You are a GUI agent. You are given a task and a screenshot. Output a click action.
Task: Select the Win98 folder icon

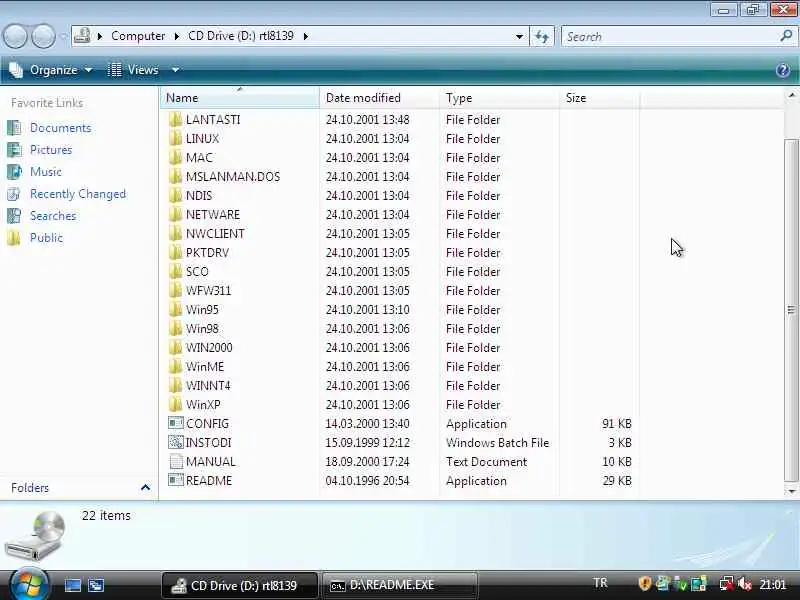coord(176,329)
